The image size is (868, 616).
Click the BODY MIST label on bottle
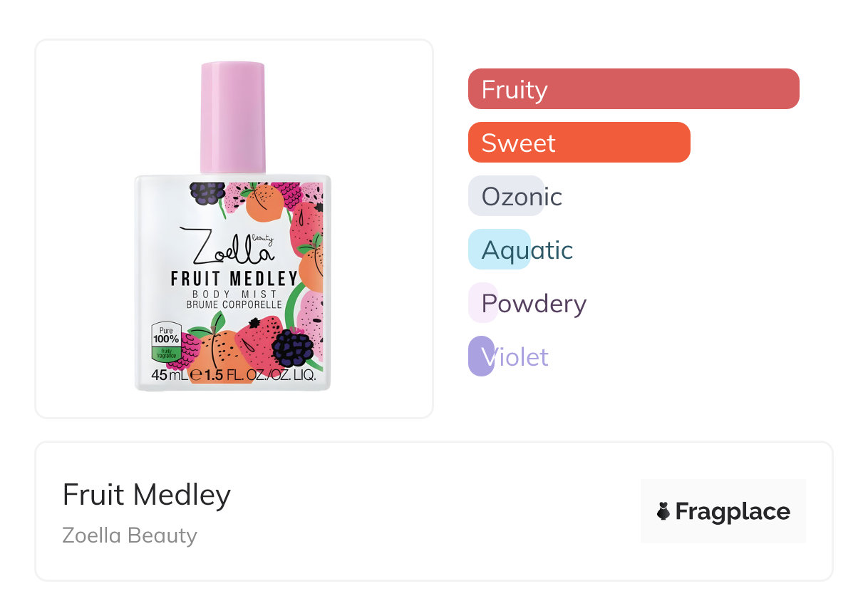tap(234, 294)
